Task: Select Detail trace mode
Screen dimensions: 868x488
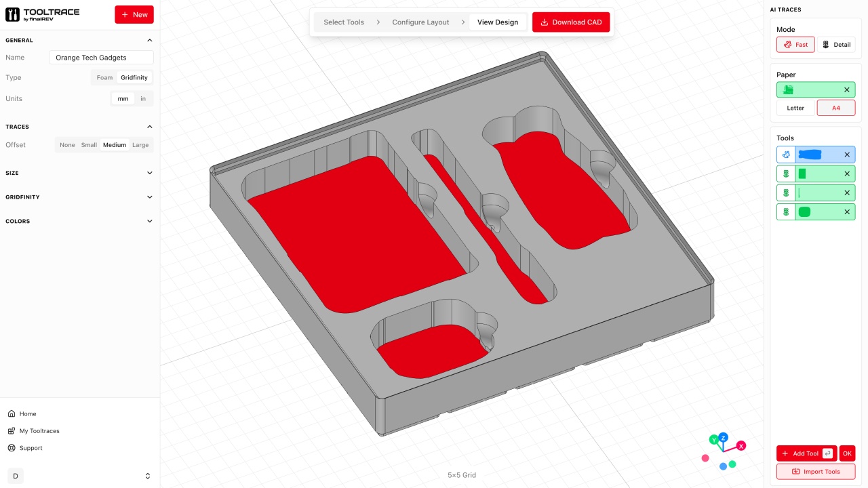Action: [836, 45]
